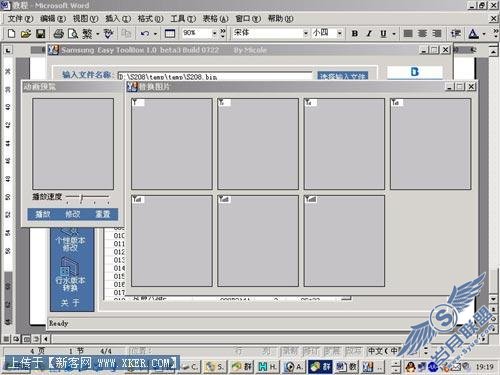Open a file using the folder icon
500x375 pixels.
tap(26, 33)
